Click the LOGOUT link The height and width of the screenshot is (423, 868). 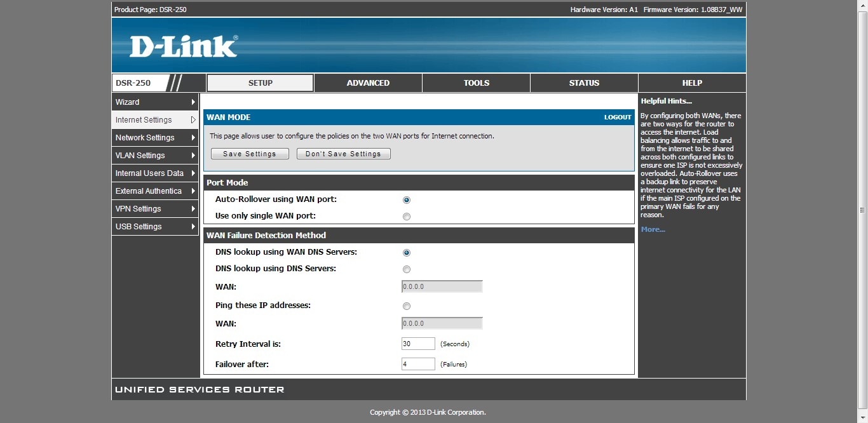coord(617,117)
